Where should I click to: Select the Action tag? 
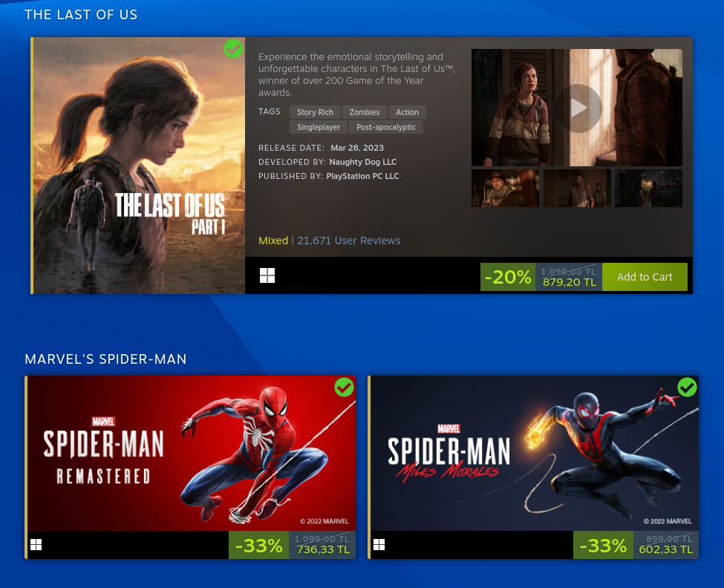[x=407, y=112]
